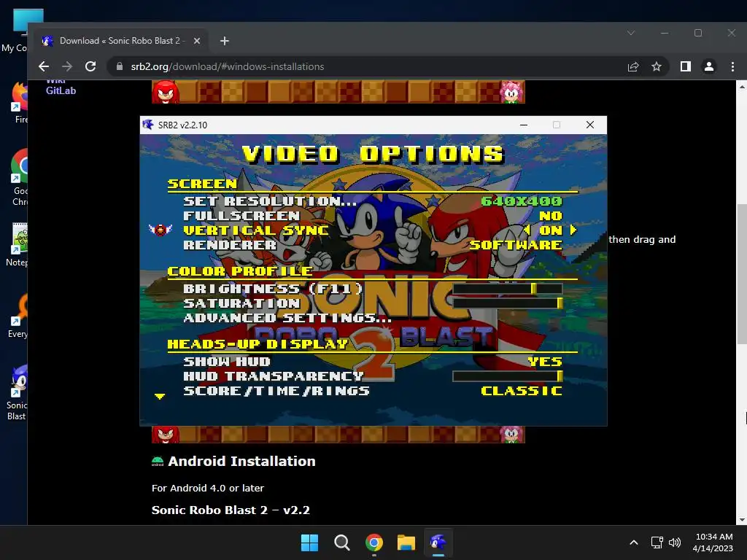Image resolution: width=747 pixels, height=560 pixels.
Task: Bookmark this tab with star
Action: pos(657,66)
